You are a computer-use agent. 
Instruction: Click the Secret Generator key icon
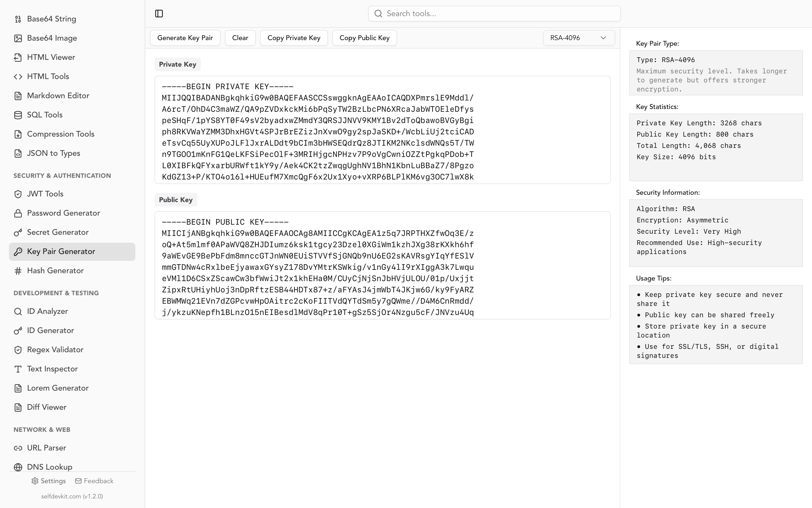[18, 232]
